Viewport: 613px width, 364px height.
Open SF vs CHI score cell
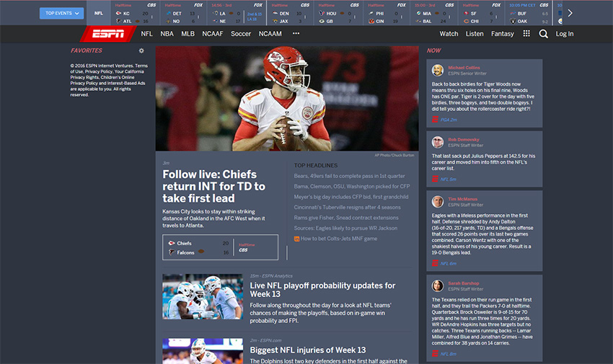tap(482, 13)
